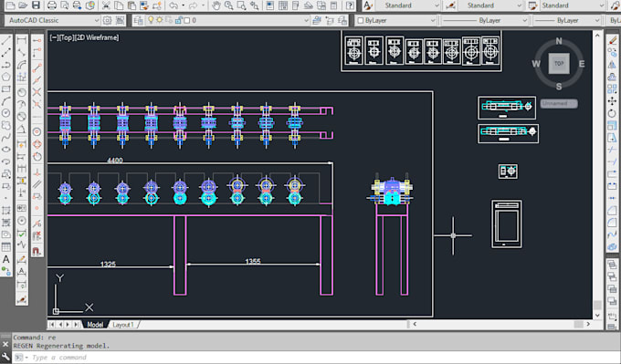Click the layer 0 color swatch
621x364 pixels.
pyautogui.click(x=187, y=20)
